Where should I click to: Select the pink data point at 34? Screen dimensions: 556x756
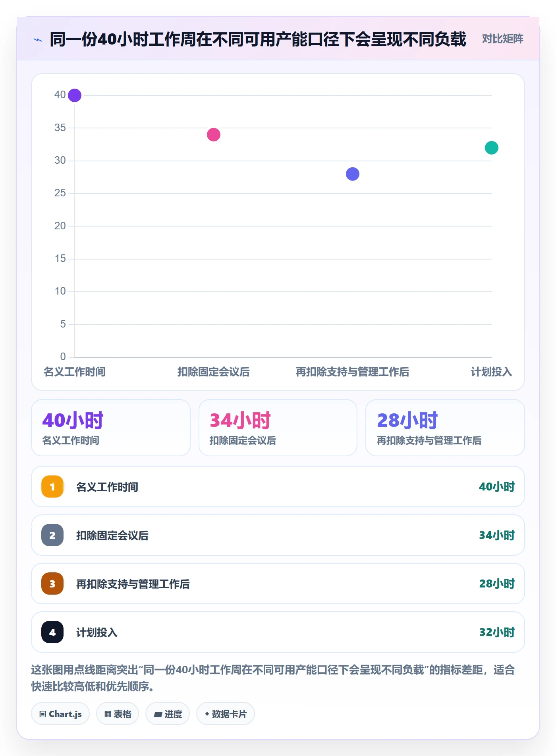[x=214, y=135]
